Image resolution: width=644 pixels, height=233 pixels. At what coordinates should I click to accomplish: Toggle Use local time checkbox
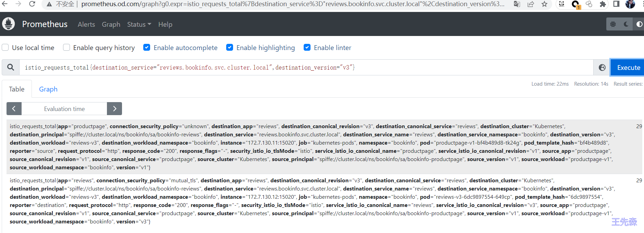5,48
